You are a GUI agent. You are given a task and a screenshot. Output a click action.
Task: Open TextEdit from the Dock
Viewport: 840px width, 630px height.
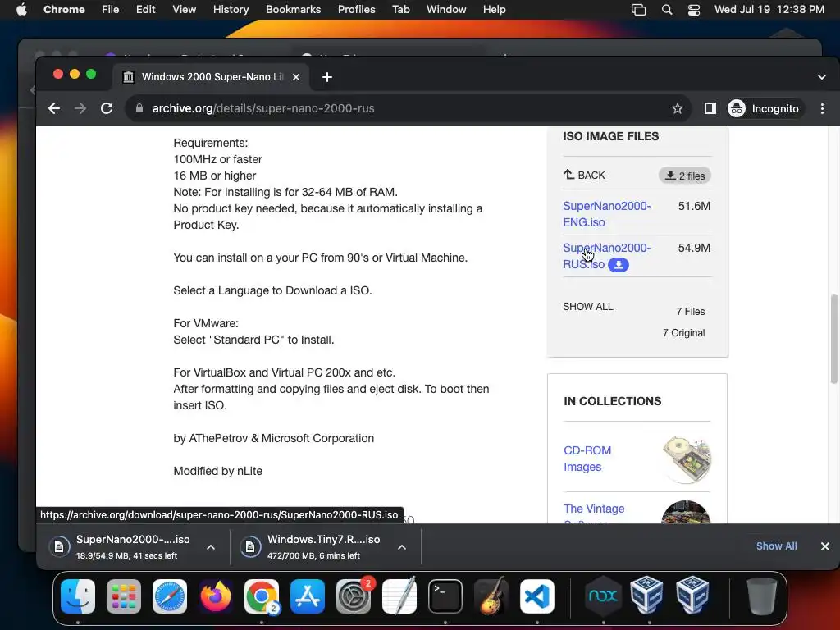(x=399, y=596)
